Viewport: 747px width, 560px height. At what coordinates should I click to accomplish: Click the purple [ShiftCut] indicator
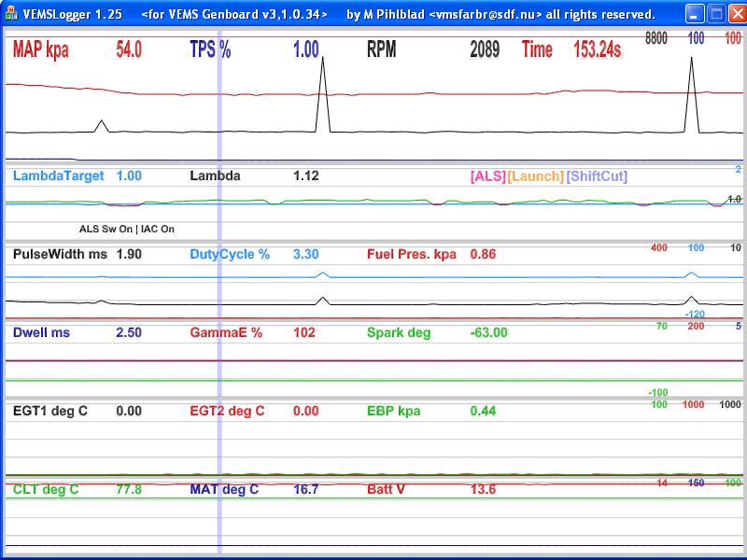pos(598,176)
